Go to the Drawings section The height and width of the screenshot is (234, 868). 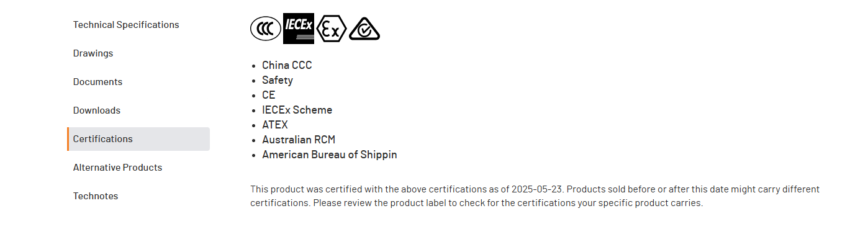coord(93,53)
